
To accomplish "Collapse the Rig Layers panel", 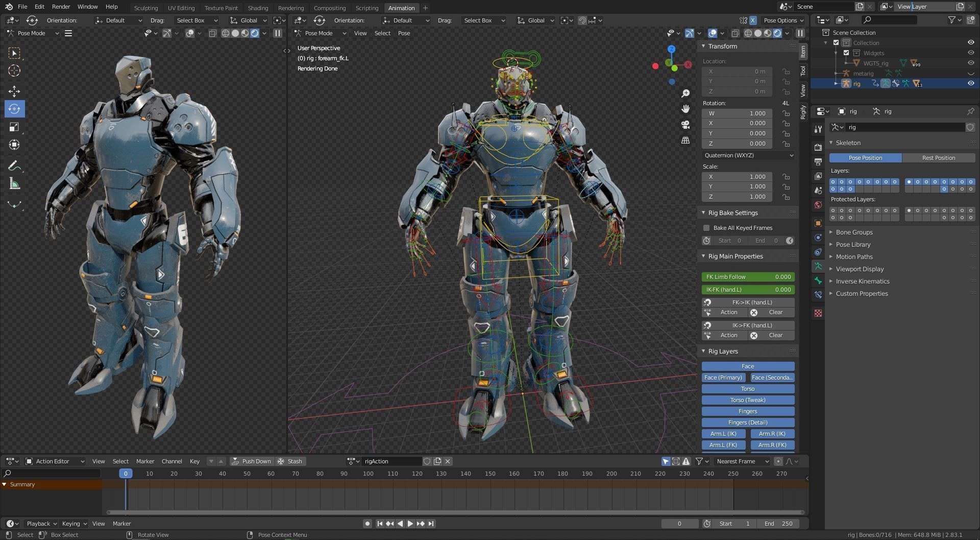I will click(723, 351).
